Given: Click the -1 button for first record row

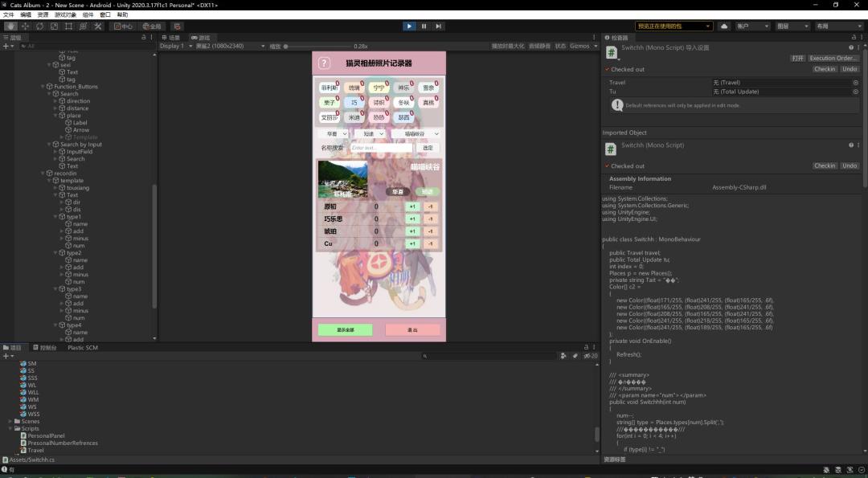Looking at the screenshot, I should coord(430,207).
